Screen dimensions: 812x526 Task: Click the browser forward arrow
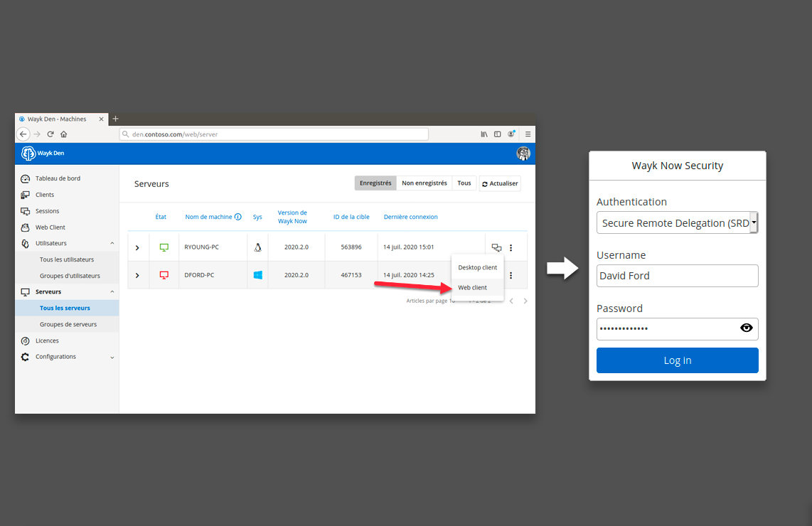coord(37,134)
